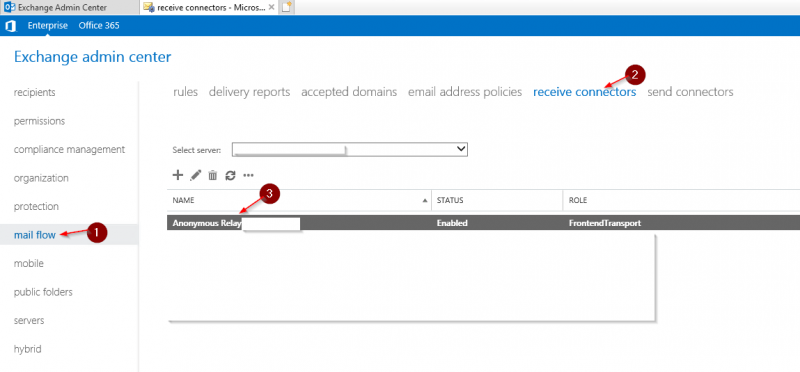Open the receive connectors tab
The width and height of the screenshot is (800, 372).
[x=585, y=92]
